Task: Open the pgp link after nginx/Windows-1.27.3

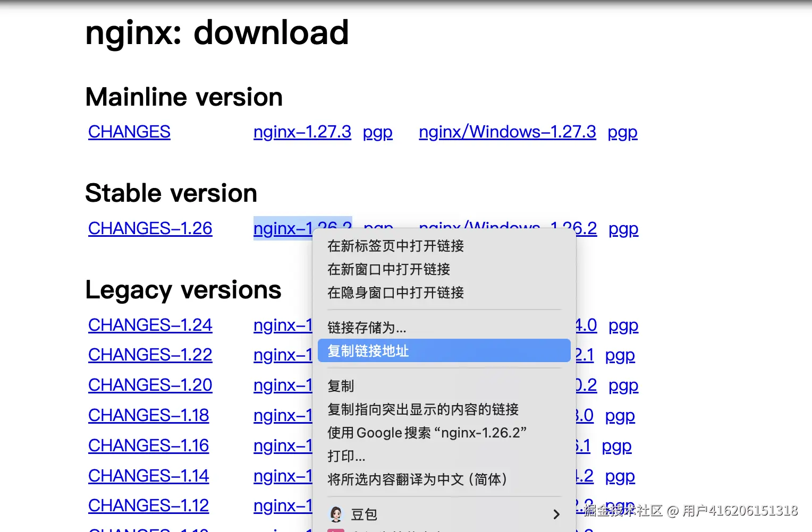Action: 623,133
